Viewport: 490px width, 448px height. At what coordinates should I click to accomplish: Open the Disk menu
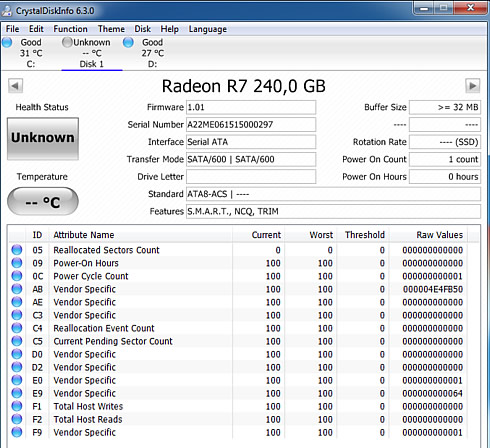(142, 29)
